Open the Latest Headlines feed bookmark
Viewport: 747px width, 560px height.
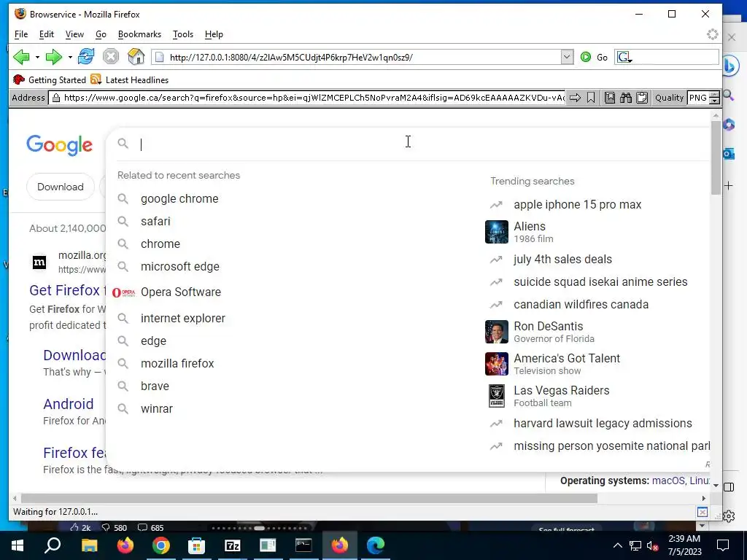[130, 80]
